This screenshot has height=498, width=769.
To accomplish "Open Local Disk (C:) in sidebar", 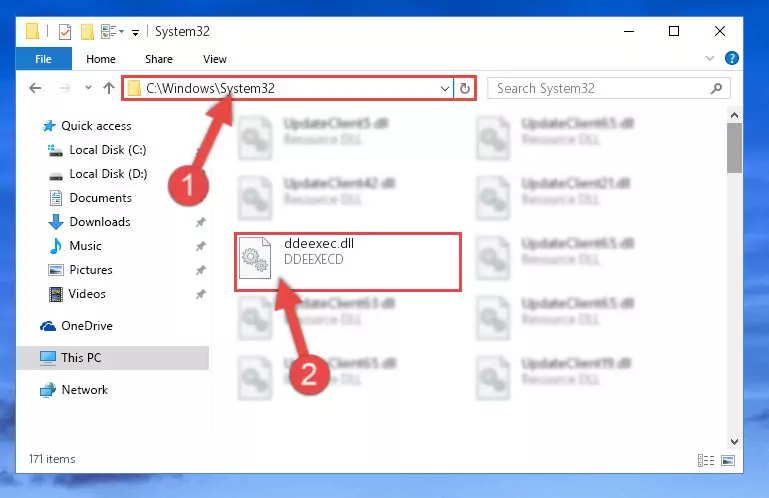I will coord(108,150).
